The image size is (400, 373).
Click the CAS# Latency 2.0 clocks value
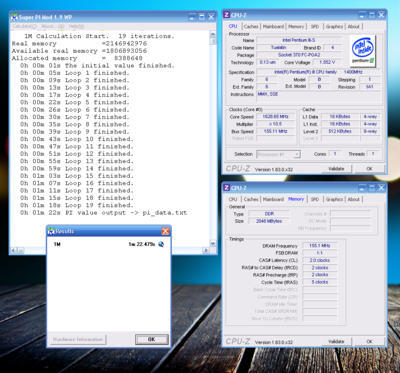click(320, 261)
